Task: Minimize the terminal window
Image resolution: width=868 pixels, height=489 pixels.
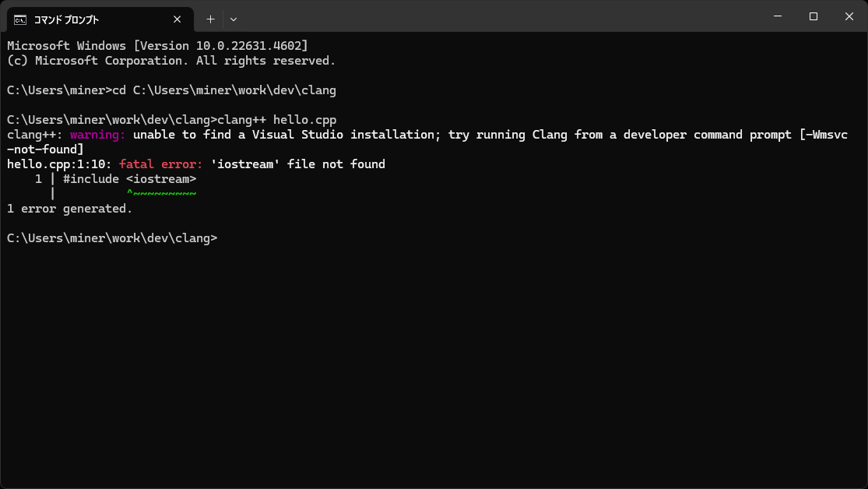Action: (x=776, y=16)
